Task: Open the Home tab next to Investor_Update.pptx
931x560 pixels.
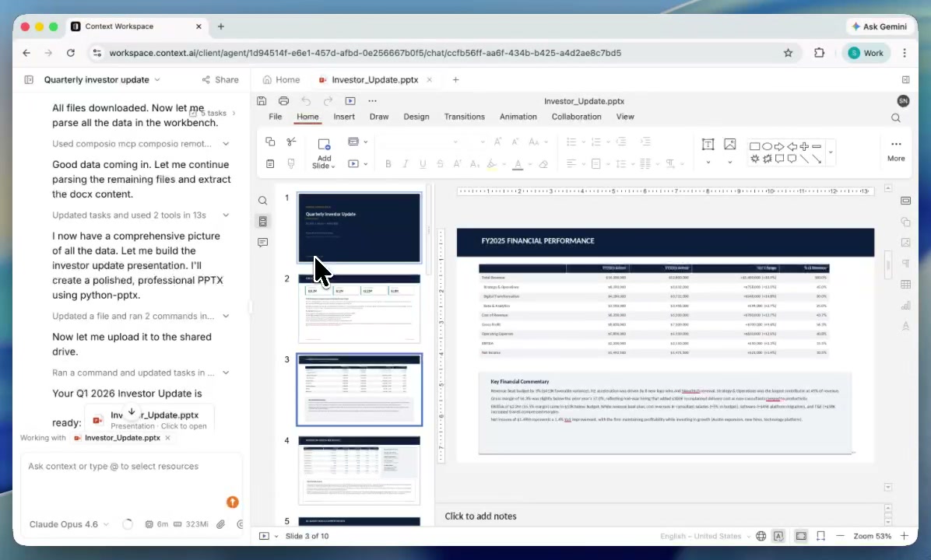Action: click(281, 79)
